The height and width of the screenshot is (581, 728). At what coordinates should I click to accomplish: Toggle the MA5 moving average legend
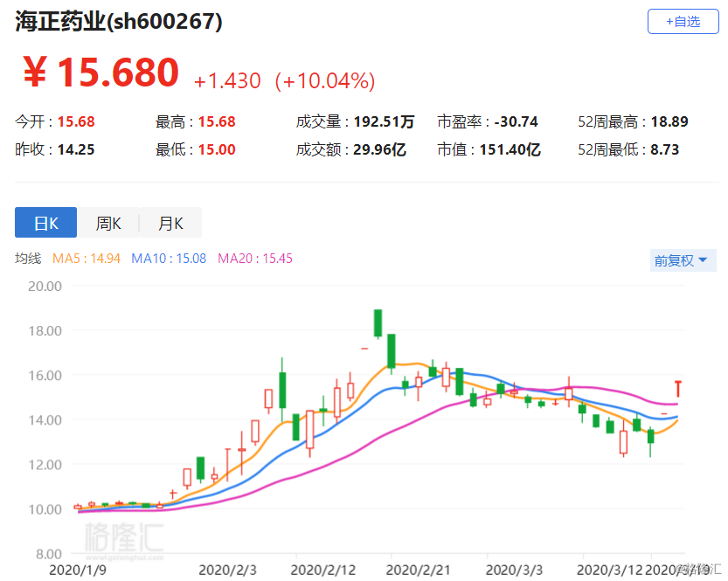pyautogui.click(x=87, y=259)
